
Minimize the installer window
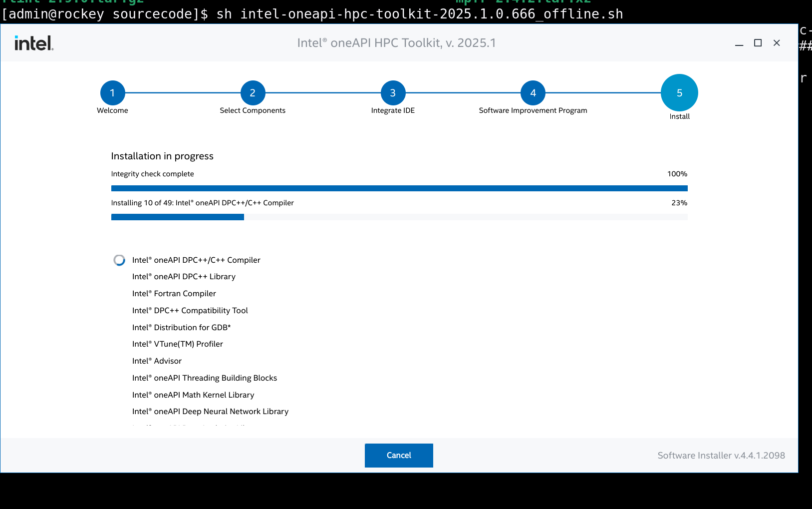click(x=739, y=43)
